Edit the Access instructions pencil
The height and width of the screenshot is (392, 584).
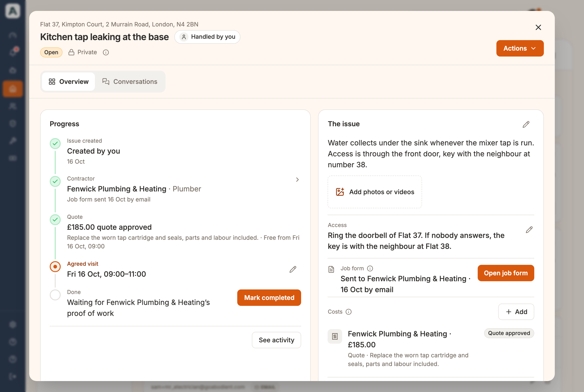529,230
